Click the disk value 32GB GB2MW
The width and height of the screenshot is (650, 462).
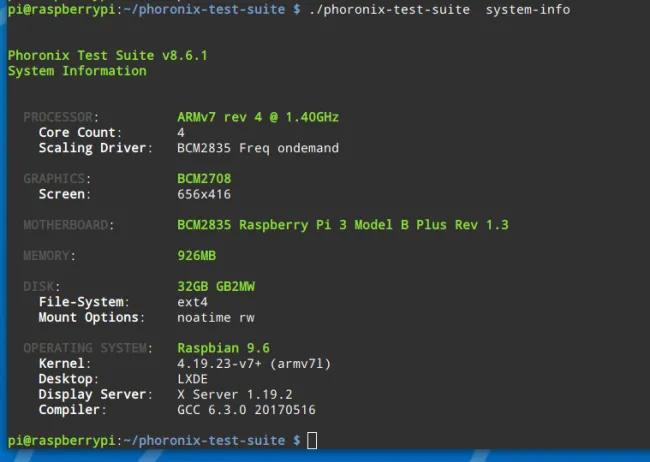coord(215,286)
